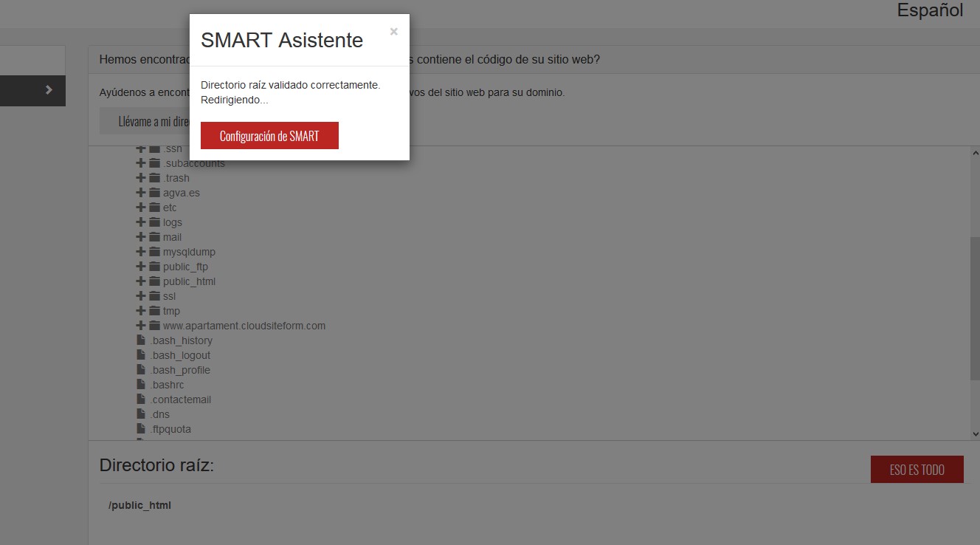Select the agva.es directory name
The image size is (980, 545).
coord(182,193)
